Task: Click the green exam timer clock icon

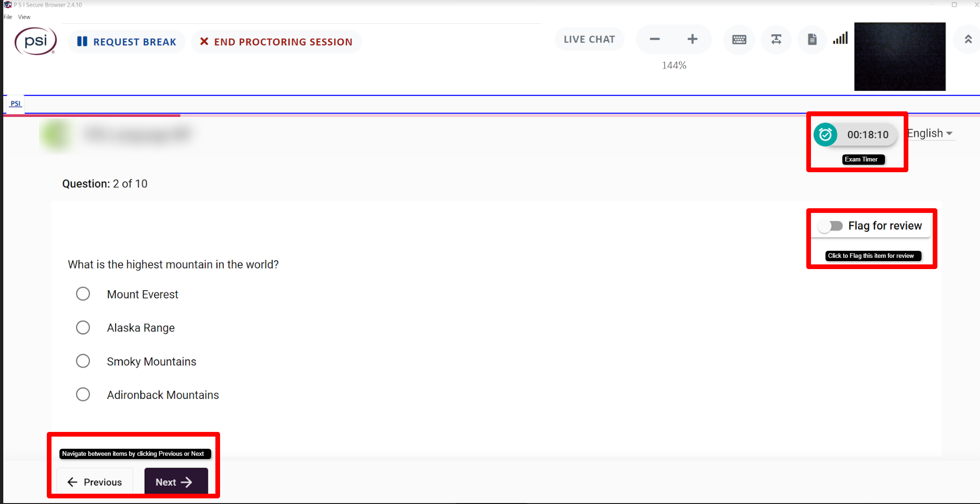Action: point(825,135)
